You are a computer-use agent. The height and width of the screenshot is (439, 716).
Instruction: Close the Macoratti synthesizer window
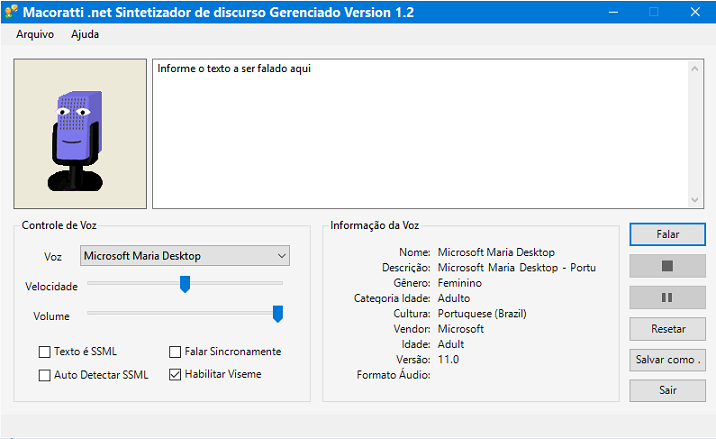(695, 12)
